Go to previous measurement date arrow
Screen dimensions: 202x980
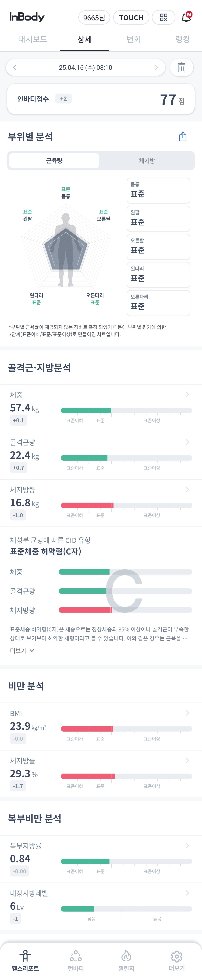pos(15,68)
